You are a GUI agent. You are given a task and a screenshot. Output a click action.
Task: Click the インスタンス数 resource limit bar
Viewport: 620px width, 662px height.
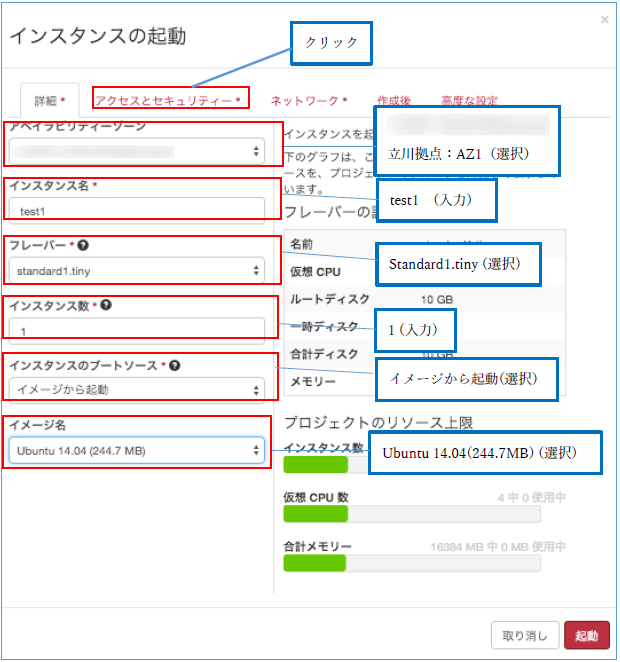pos(327,465)
